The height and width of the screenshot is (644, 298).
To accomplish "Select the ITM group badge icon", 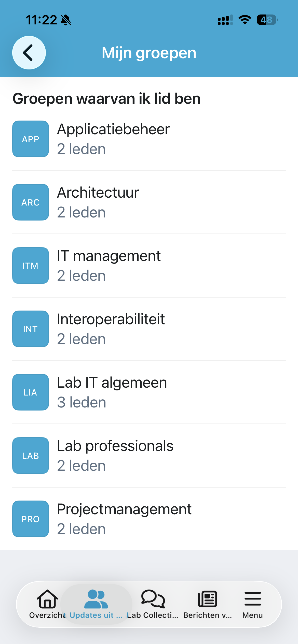I will [31, 266].
